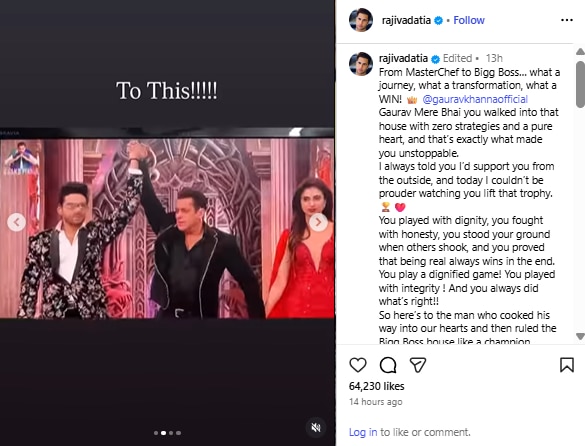Jump to third carousel dot indicator
The image size is (585, 446).
click(x=171, y=433)
